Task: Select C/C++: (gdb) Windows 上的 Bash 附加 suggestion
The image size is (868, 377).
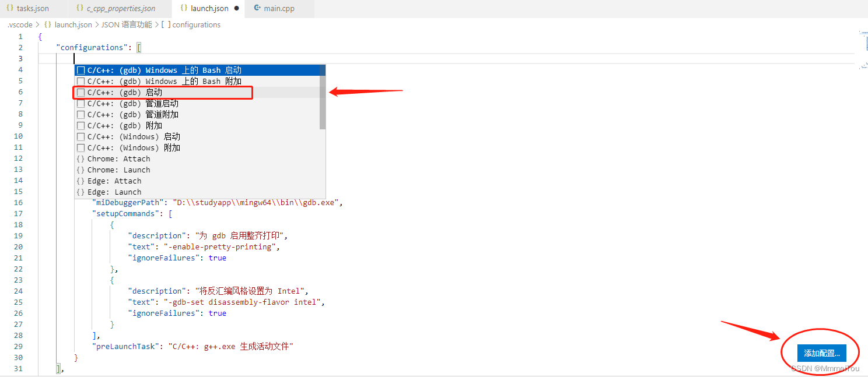Action: pos(197,81)
